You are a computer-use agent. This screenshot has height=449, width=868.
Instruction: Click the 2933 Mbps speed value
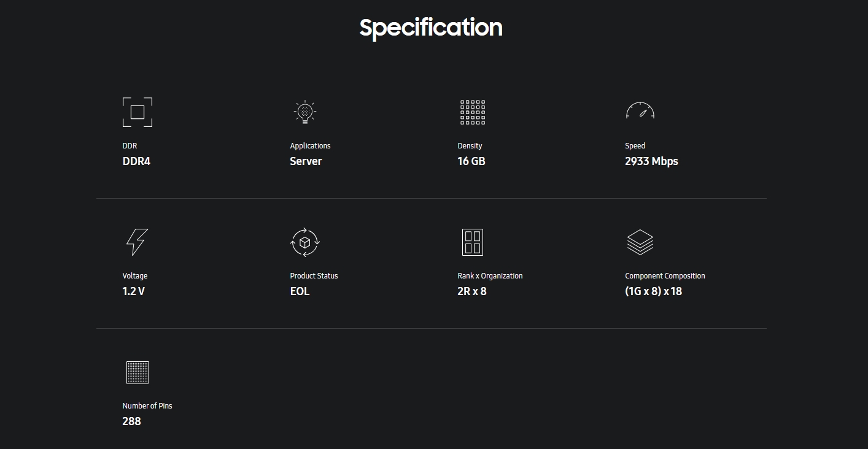(651, 161)
